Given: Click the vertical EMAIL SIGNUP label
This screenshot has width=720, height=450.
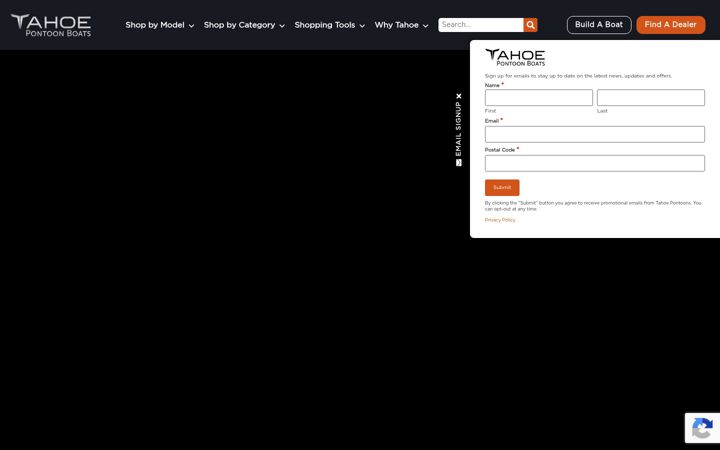Looking at the screenshot, I should click(458, 129).
